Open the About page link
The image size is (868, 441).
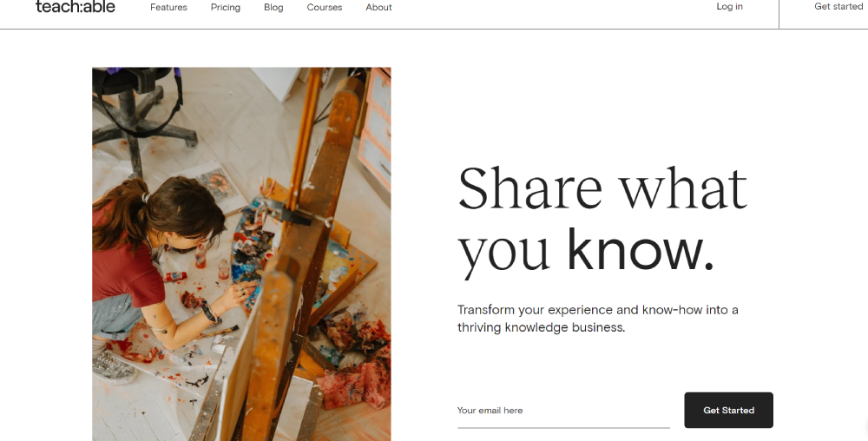pos(378,8)
